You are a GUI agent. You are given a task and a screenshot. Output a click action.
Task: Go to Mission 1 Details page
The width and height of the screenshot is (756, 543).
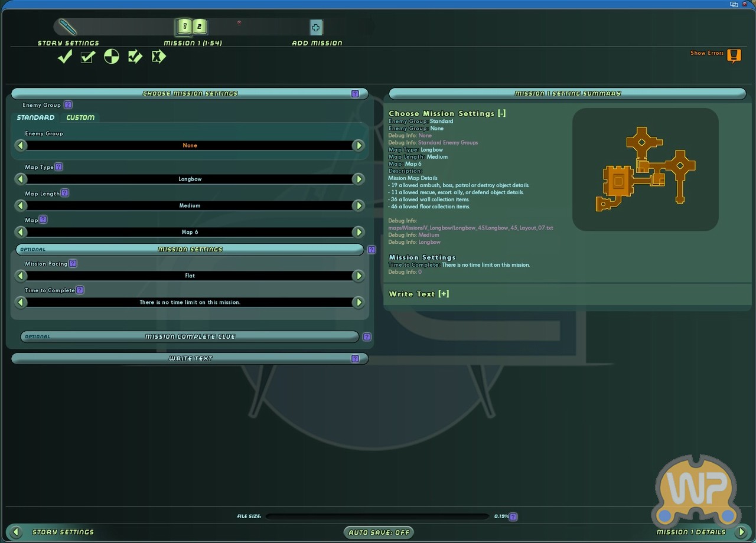[x=741, y=532]
